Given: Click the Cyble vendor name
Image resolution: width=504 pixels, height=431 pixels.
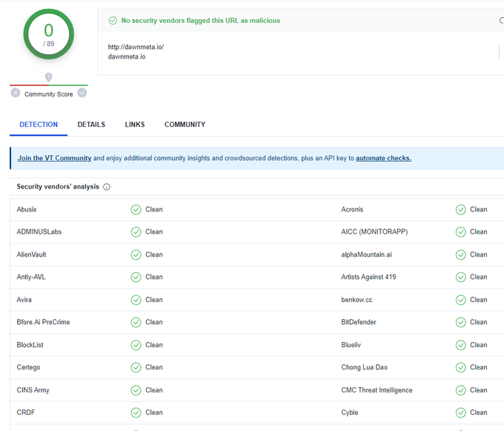Looking at the screenshot, I should click(x=349, y=412).
